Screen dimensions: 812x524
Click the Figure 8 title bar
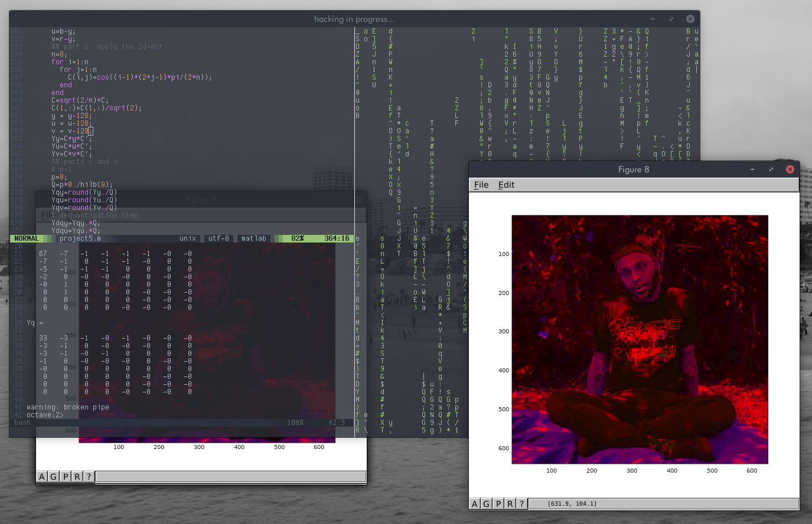tap(634, 169)
